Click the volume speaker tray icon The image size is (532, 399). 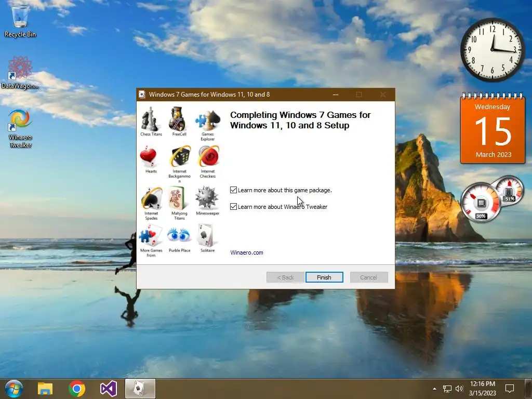tap(459, 389)
